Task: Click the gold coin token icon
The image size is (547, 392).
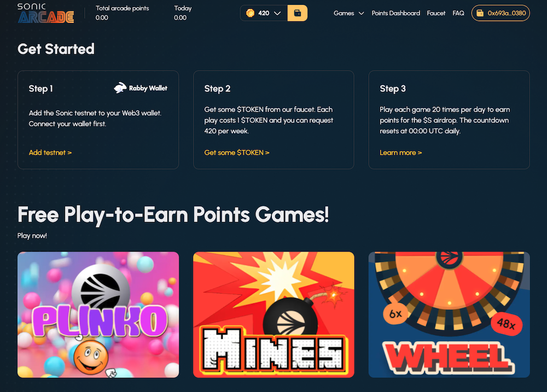Action: point(250,13)
